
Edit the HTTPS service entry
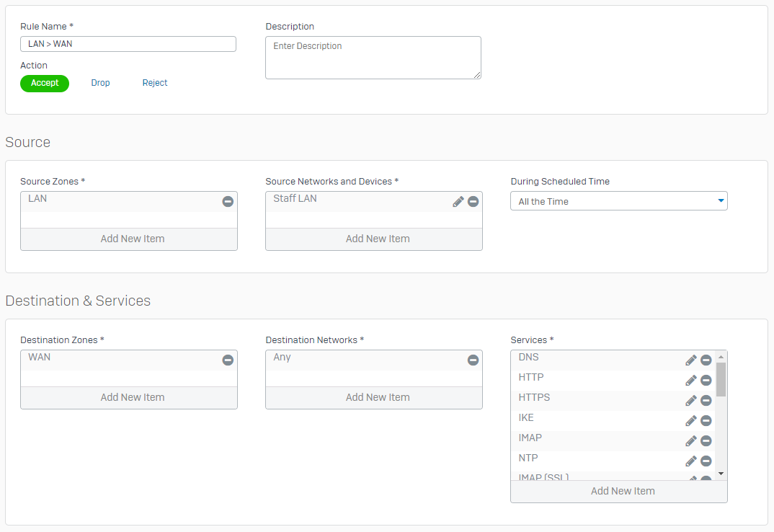[690, 401]
